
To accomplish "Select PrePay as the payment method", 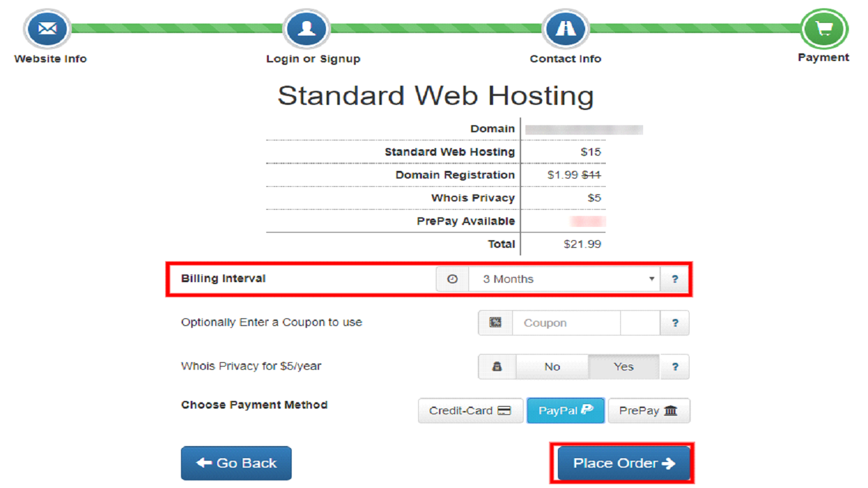I will [649, 410].
